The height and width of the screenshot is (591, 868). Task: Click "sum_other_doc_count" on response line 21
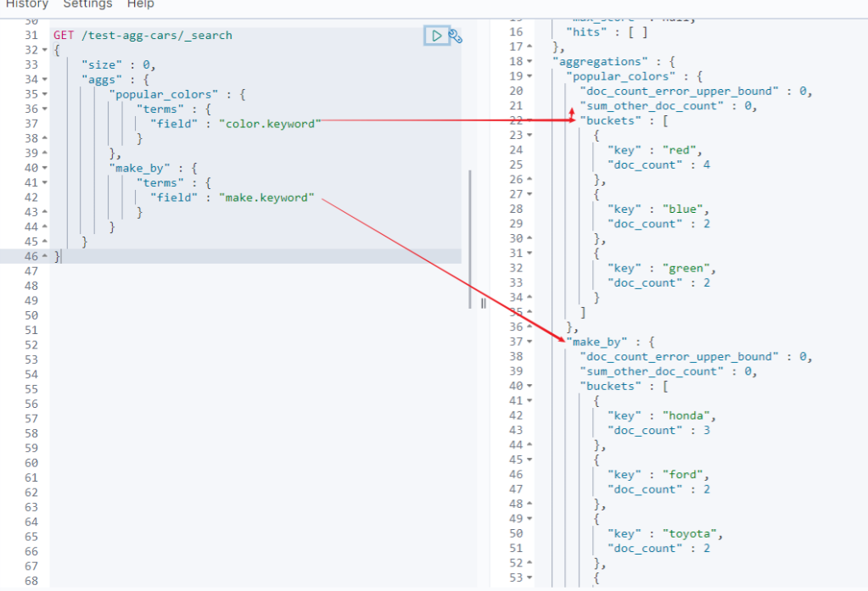point(652,106)
